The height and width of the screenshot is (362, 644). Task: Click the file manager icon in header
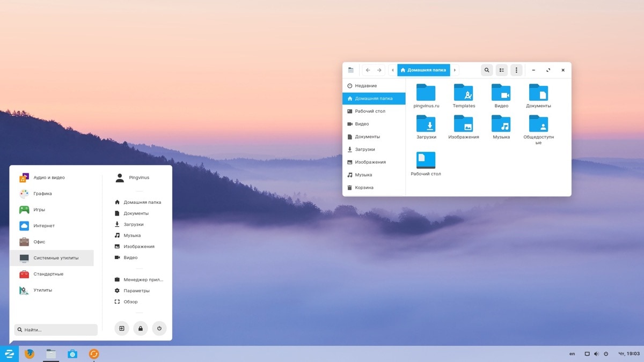pos(351,70)
